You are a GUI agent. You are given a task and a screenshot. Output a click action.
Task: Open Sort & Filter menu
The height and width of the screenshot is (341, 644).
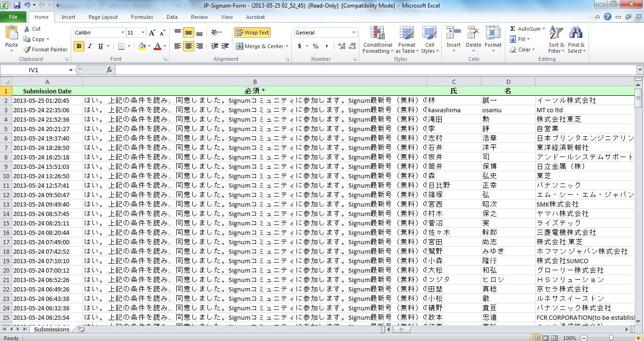(x=556, y=40)
